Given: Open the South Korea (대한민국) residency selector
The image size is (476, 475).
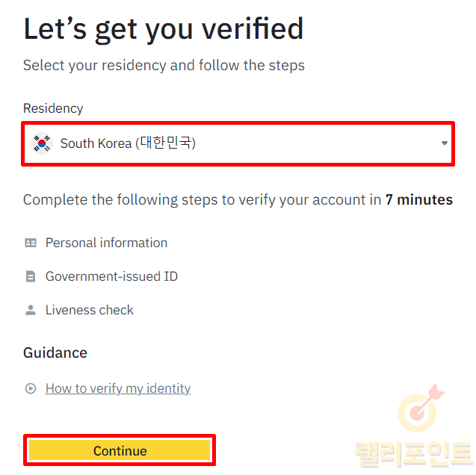Looking at the screenshot, I should click(x=224, y=143).
